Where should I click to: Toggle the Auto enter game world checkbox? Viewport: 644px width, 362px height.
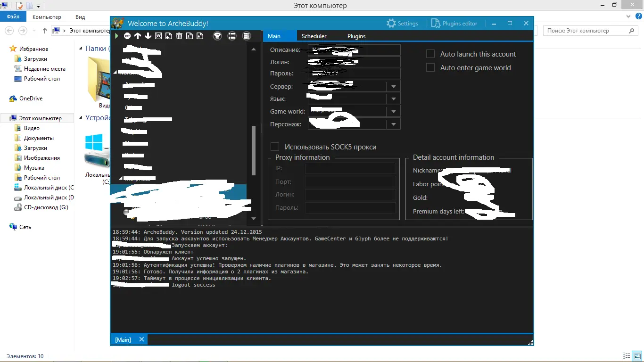pos(430,68)
